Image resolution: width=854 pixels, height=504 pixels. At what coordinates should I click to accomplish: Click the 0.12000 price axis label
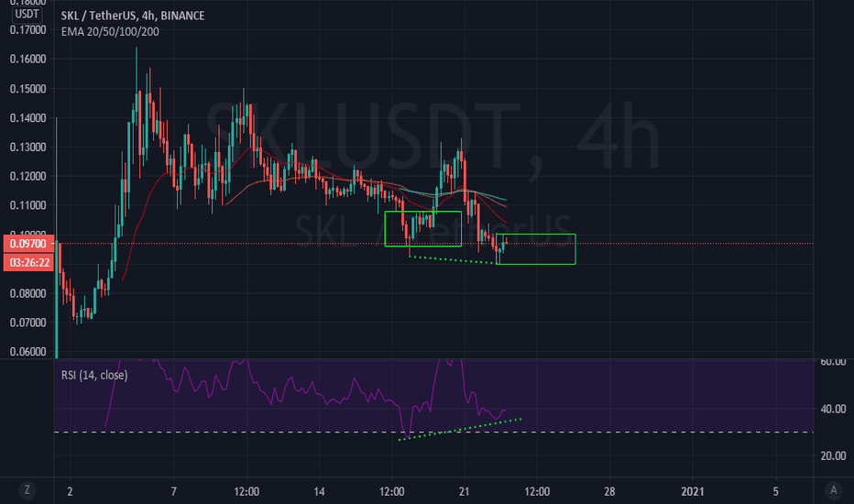click(27, 176)
